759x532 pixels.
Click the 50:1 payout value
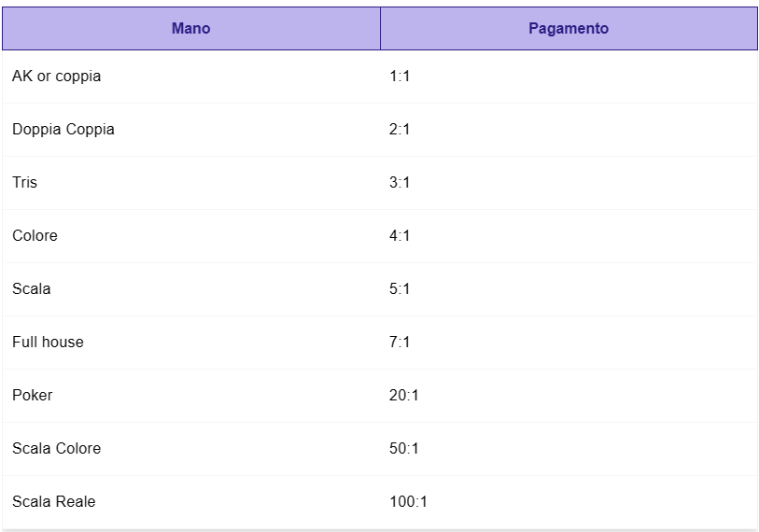pyautogui.click(x=403, y=449)
